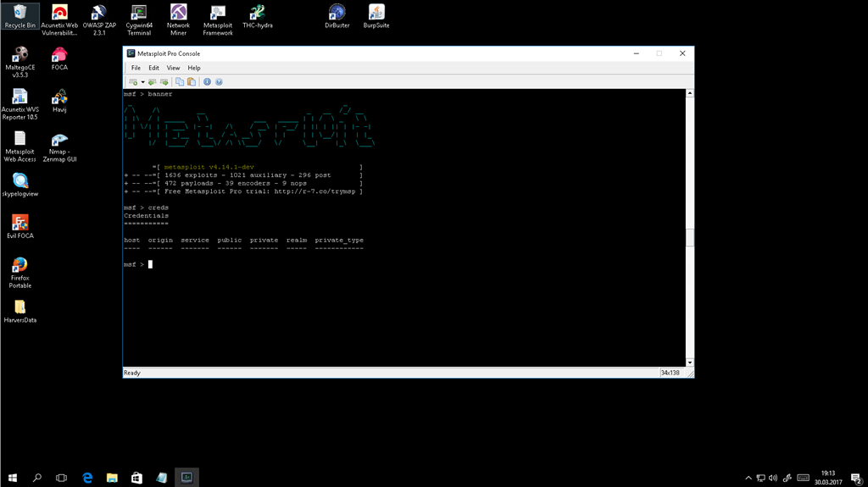Click the HarversData folder icon
Image resolution: width=868 pixels, height=487 pixels.
click(x=20, y=311)
